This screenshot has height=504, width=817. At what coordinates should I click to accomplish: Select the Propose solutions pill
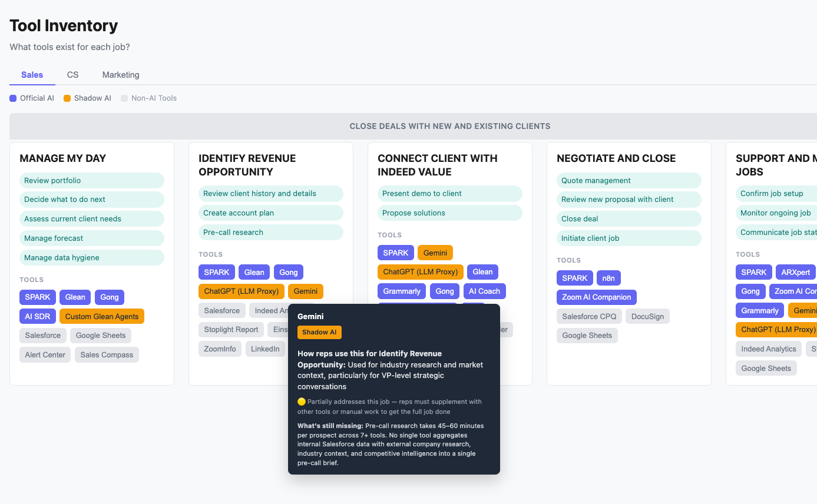pyautogui.click(x=450, y=213)
